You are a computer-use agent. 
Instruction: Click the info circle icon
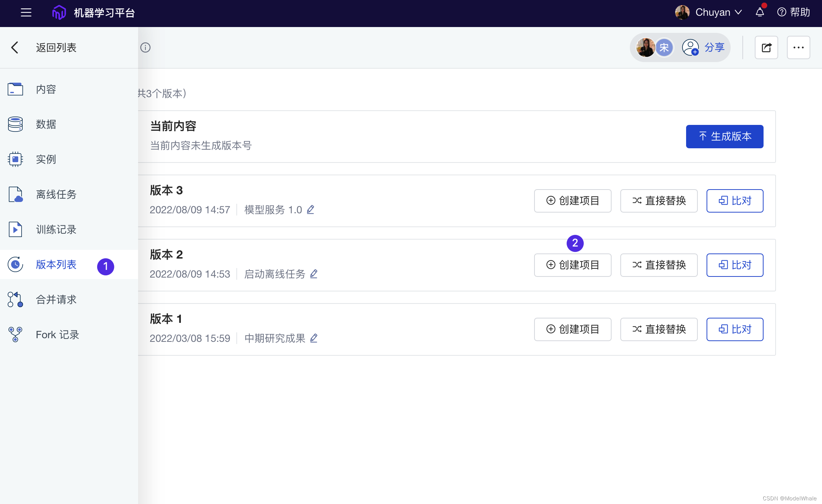[145, 47]
